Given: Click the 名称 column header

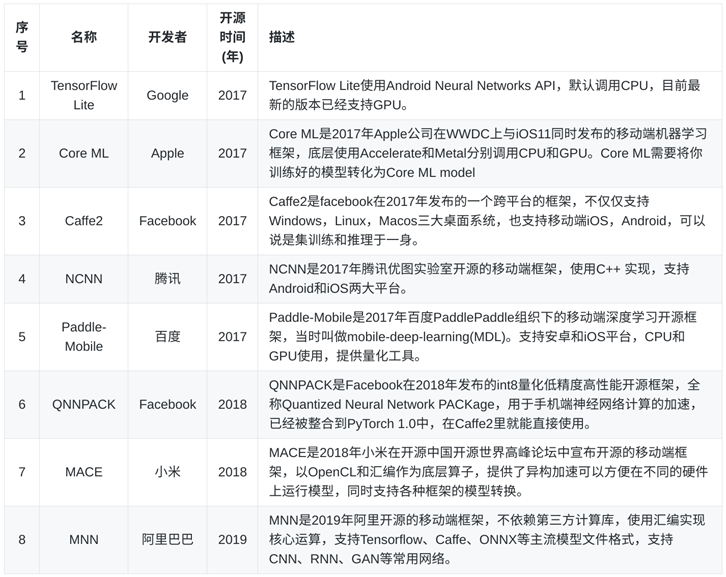Looking at the screenshot, I should coord(84,37).
